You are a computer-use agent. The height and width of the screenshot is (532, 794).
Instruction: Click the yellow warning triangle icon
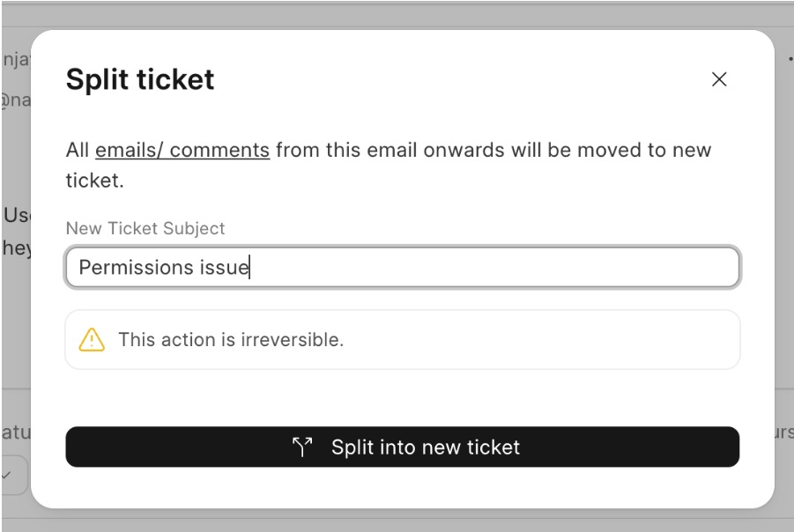(x=92, y=340)
